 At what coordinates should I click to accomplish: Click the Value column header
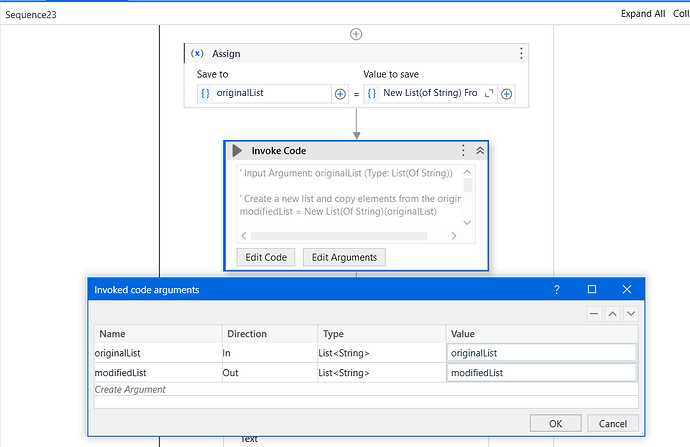coord(542,334)
